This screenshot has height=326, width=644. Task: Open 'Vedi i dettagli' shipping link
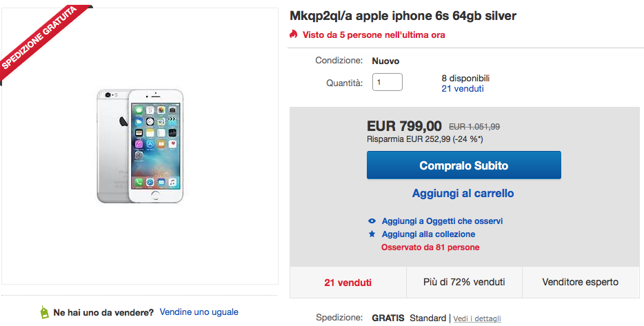point(477,318)
